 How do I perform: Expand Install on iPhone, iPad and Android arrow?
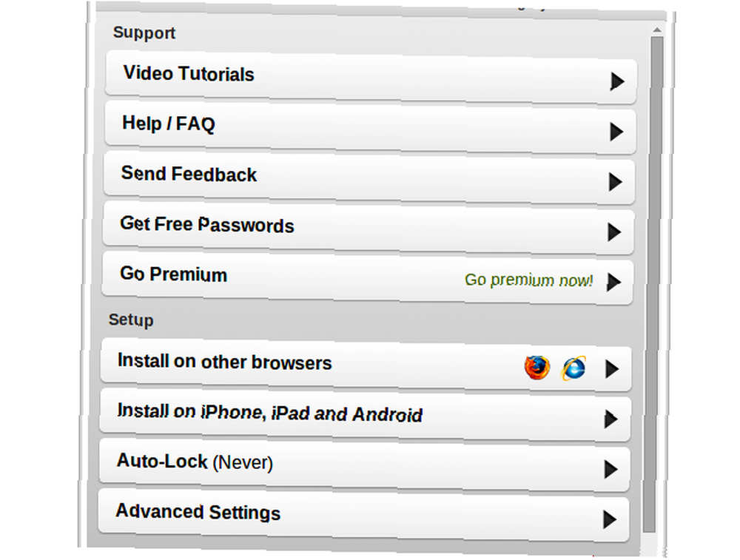coord(610,419)
